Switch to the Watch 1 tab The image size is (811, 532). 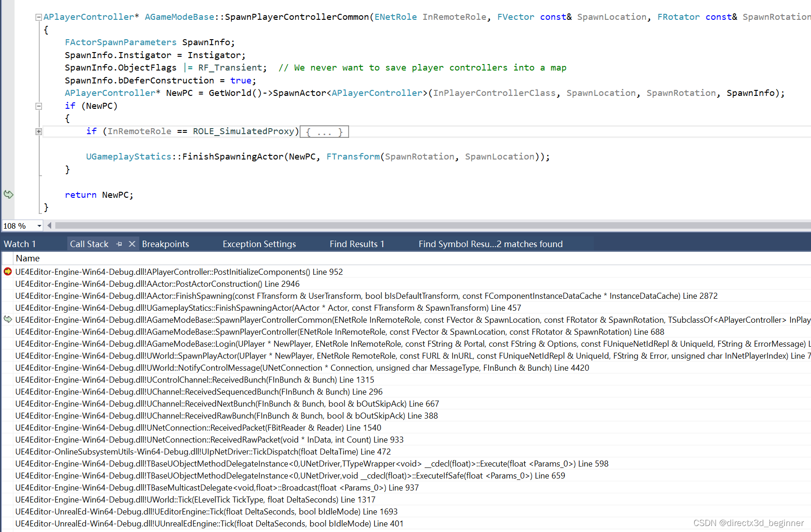click(x=20, y=244)
